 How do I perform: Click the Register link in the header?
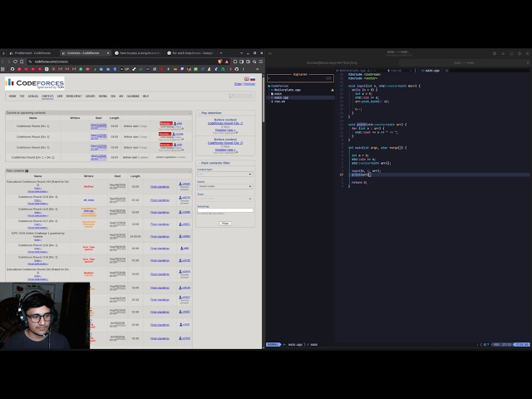pos(249,84)
